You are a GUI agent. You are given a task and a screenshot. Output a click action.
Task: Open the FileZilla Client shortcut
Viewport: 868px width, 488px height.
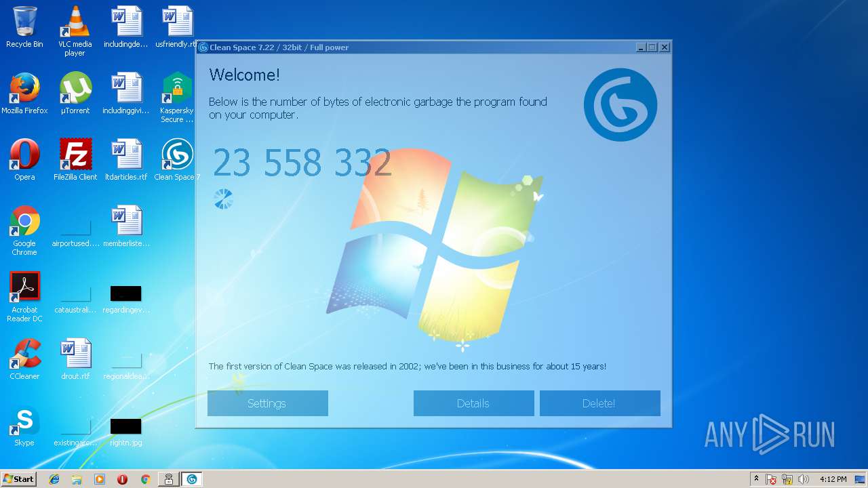[75, 160]
